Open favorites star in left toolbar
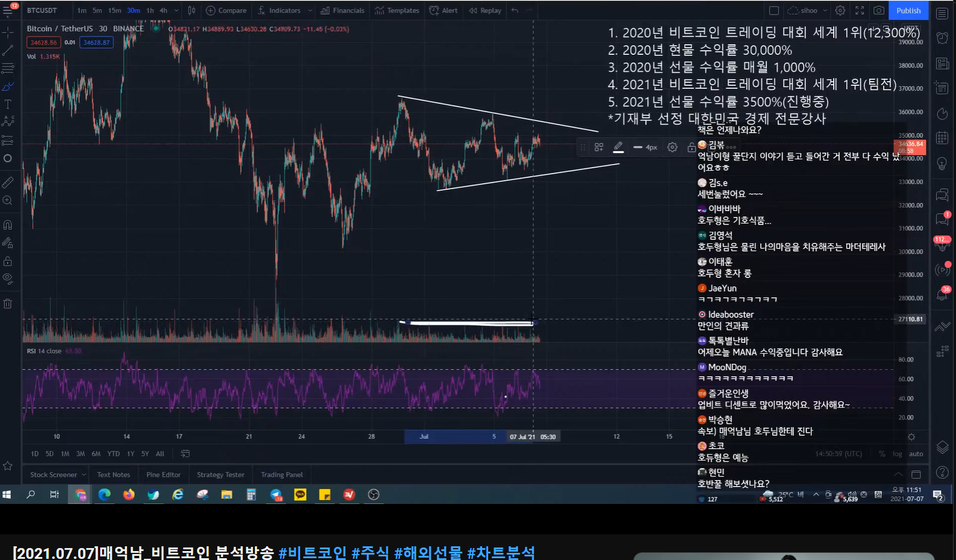Screen dimensions: 956x560 click(8, 466)
